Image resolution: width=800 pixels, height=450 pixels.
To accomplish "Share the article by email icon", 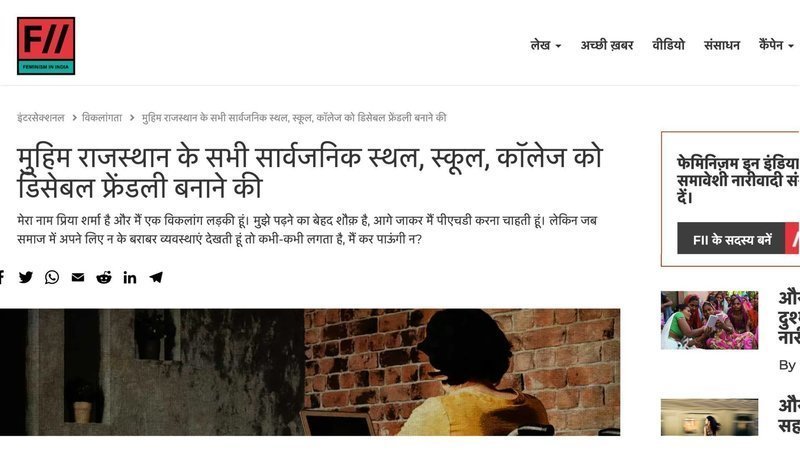I will click(78, 278).
